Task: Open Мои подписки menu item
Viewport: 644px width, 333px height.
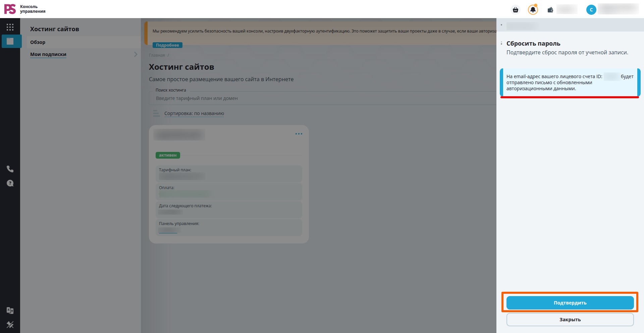Action: click(x=48, y=54)
